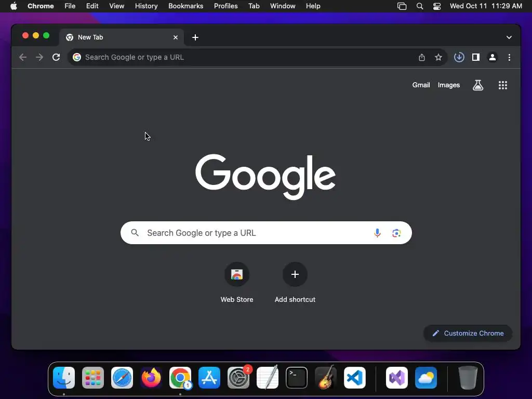Open App Store from the Dock
The width and height of the screenshot is (532, 399).
[209, 378]
